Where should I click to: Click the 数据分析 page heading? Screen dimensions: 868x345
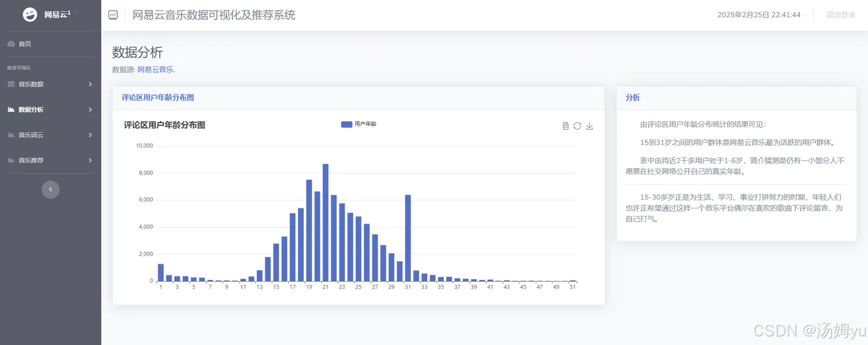138,53
